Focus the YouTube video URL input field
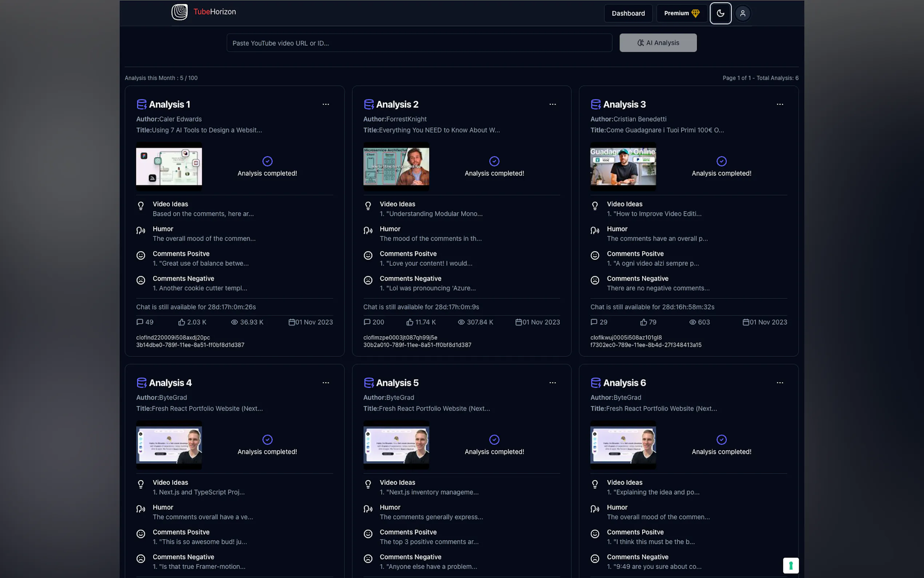The image size is (924, 578). 419,43
